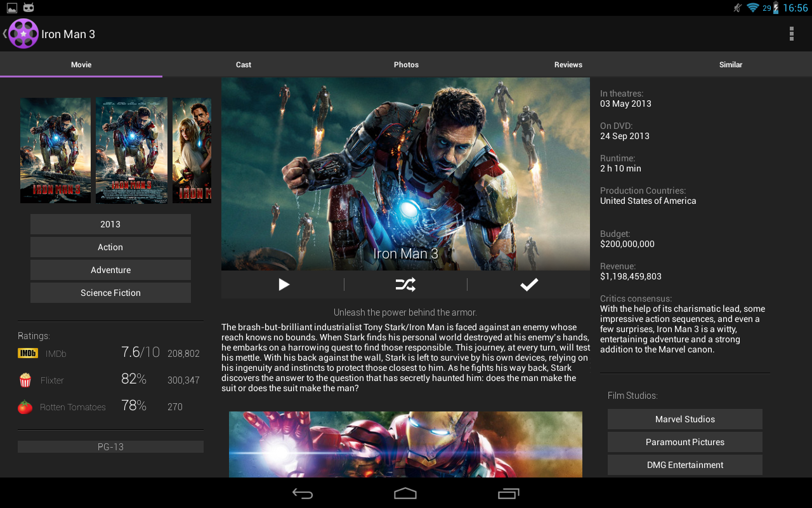
Task: Tap the plot synopsis paragraph
Action: point(405,358)
